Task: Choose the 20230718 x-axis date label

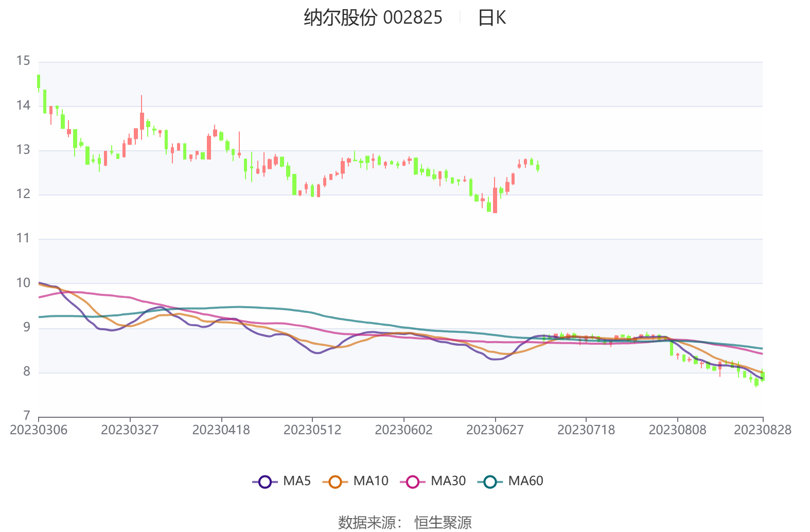Action: click(x=586, y=430)
